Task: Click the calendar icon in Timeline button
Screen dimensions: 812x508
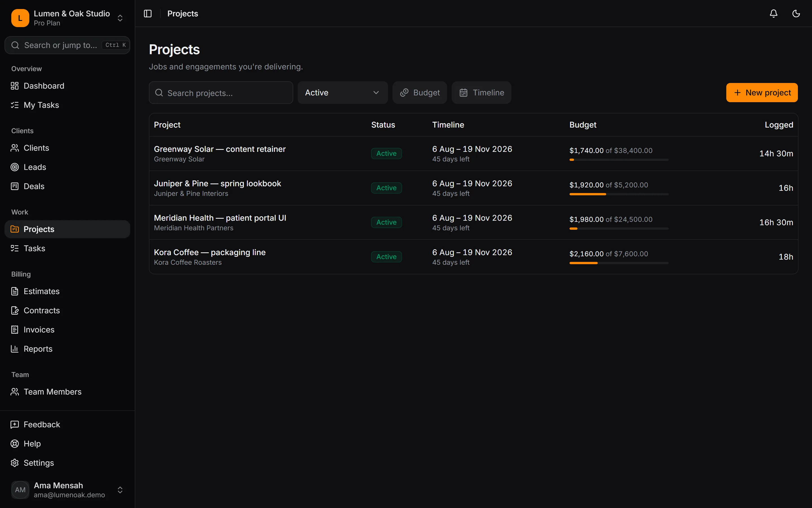Action: point(464,93)
